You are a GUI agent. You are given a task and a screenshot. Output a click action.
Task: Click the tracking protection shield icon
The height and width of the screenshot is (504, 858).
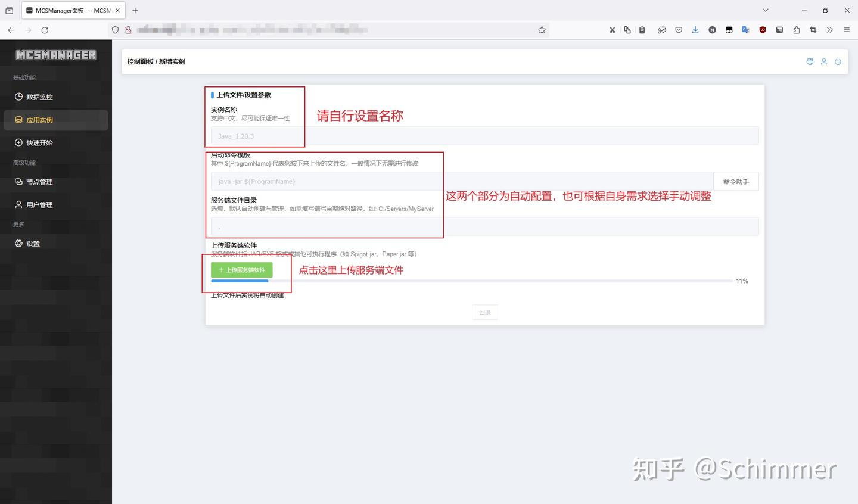(x=114, y=29)
